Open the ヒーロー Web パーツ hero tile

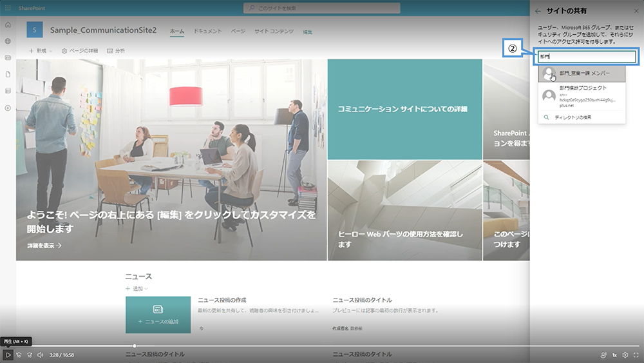pyautogui.click(x=405, y=210)
